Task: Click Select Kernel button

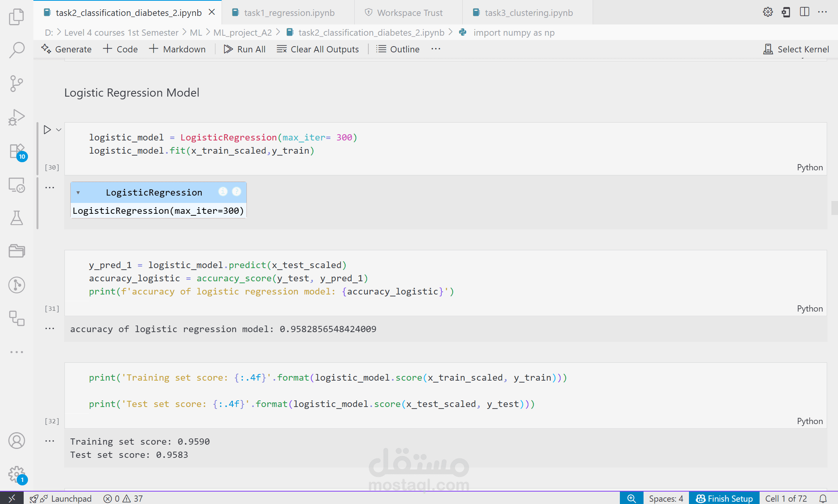Action: pos(796,49)
